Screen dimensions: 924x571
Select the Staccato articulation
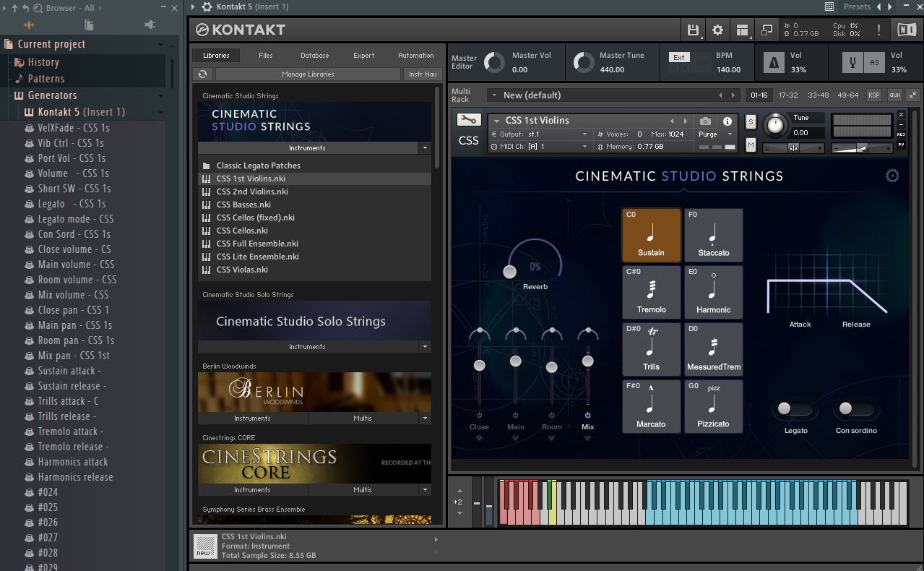[713, 236]
